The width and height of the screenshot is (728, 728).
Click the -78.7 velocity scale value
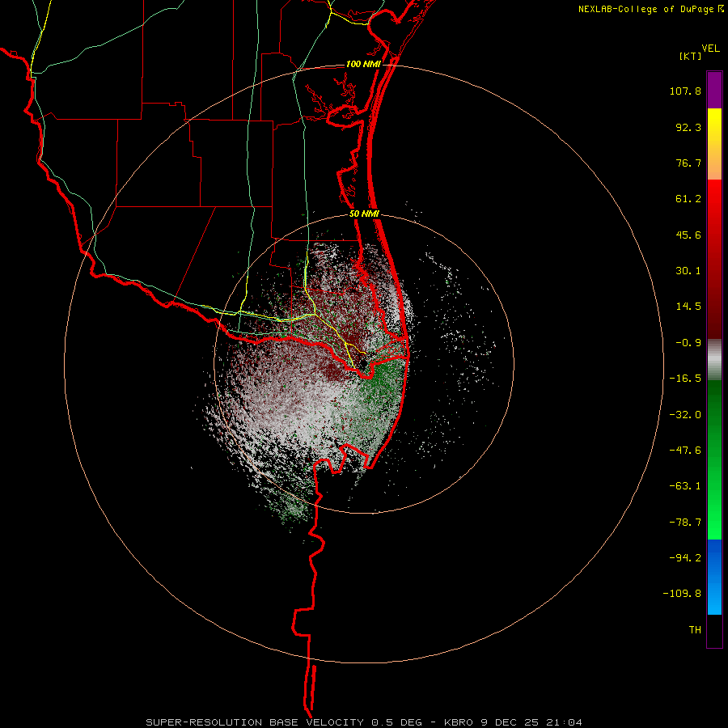(x=685, y=523)
